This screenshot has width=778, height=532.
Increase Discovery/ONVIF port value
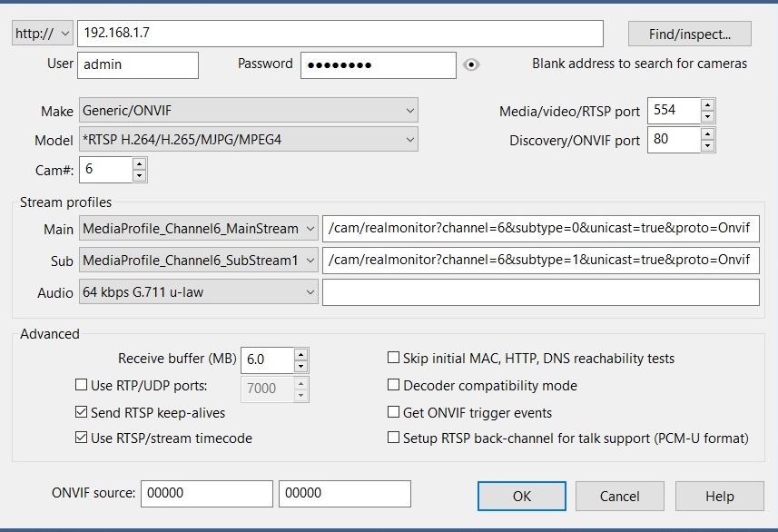click(x=707, y=134)
